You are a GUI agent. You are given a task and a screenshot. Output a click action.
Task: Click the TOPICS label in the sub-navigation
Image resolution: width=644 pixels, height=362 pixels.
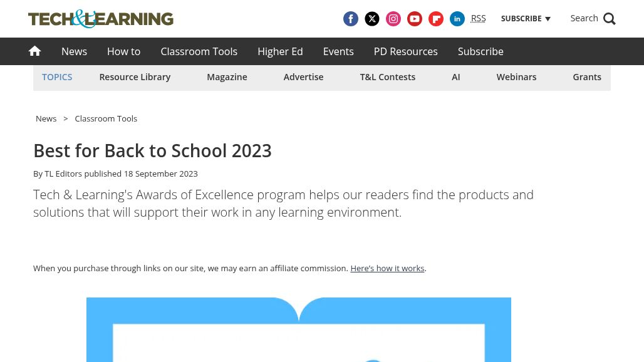point(57,77)
